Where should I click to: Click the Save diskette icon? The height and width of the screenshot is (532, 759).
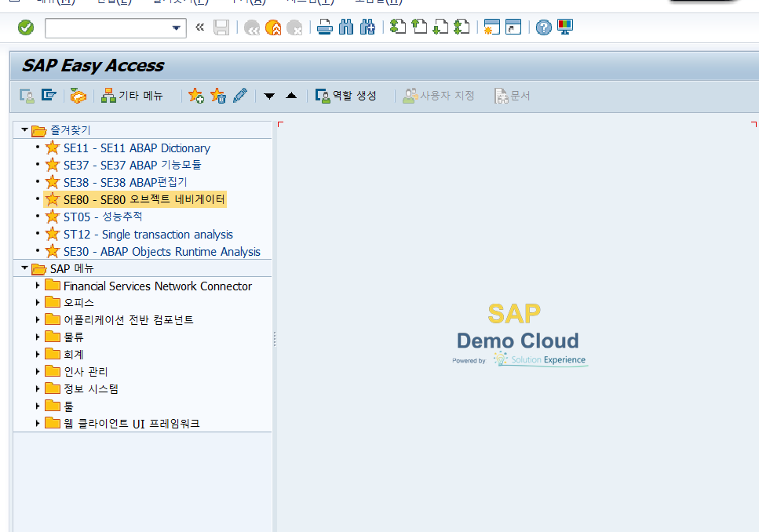(221, 27)
